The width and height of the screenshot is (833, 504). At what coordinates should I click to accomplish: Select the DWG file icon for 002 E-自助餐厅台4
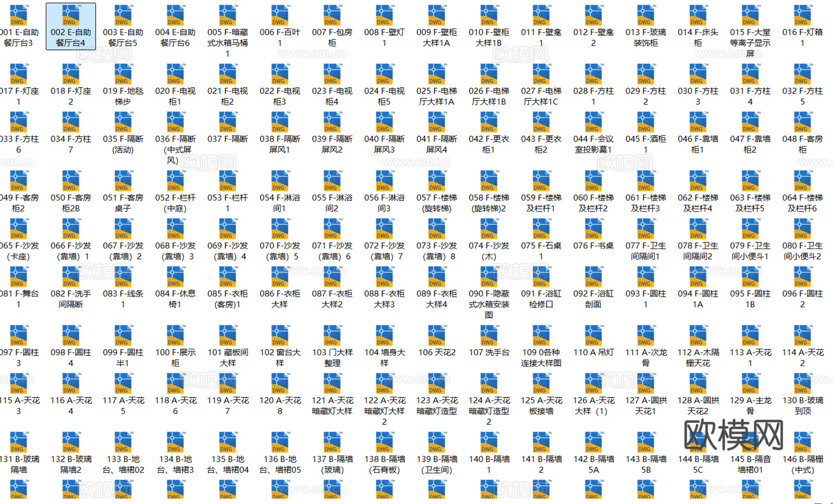pyautogui.click(x=71, y=15)
